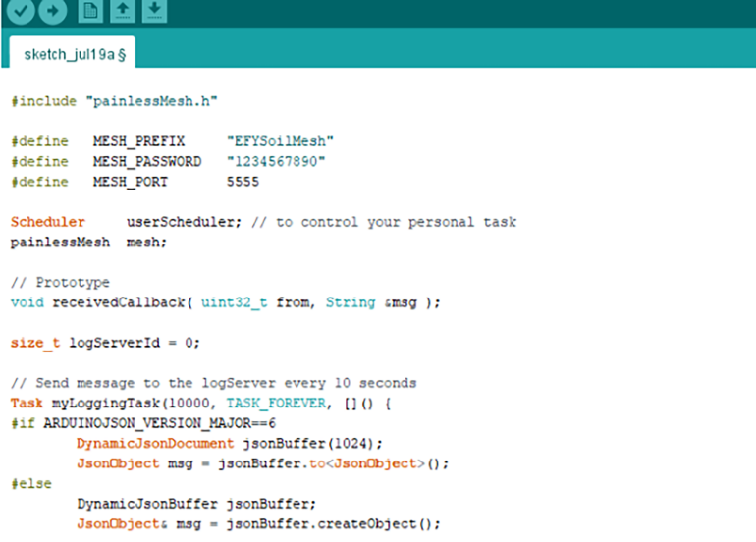The image size is (756, 542).
Task: Click the DynamicJsonBuffer type
Action: [147, 504]
